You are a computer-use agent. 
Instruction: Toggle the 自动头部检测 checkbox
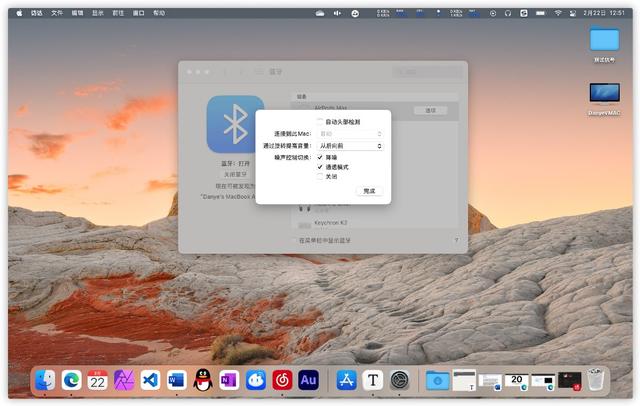click(x=320, y=122)
